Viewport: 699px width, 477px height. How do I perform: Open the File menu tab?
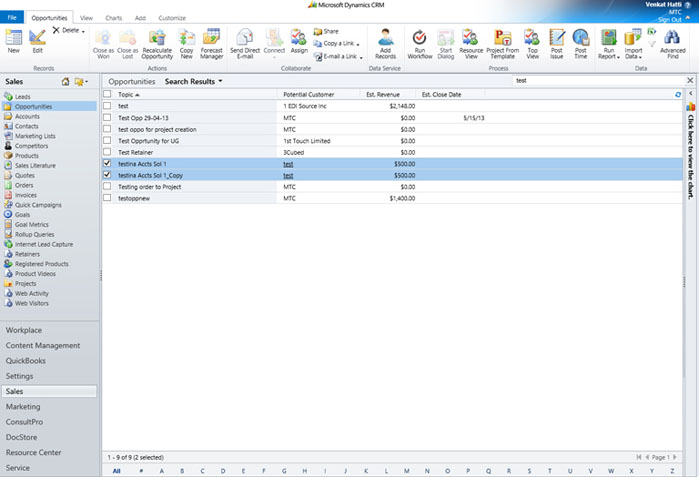coord(12,18)
